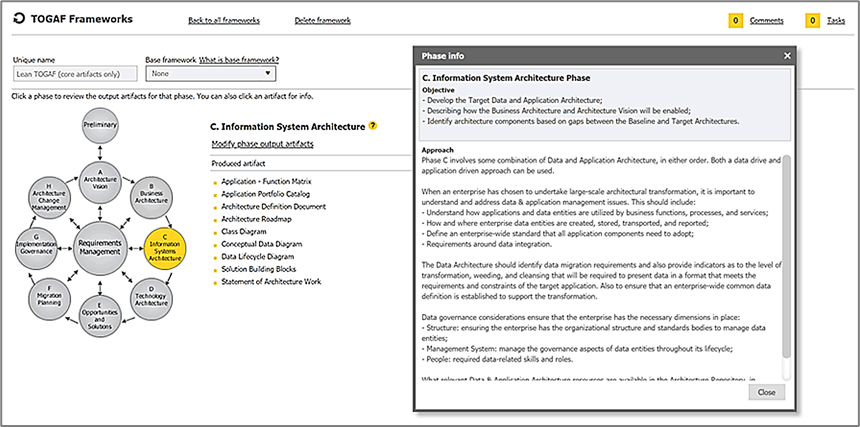Open the Base framework dropdown

(x=210, y=73)
